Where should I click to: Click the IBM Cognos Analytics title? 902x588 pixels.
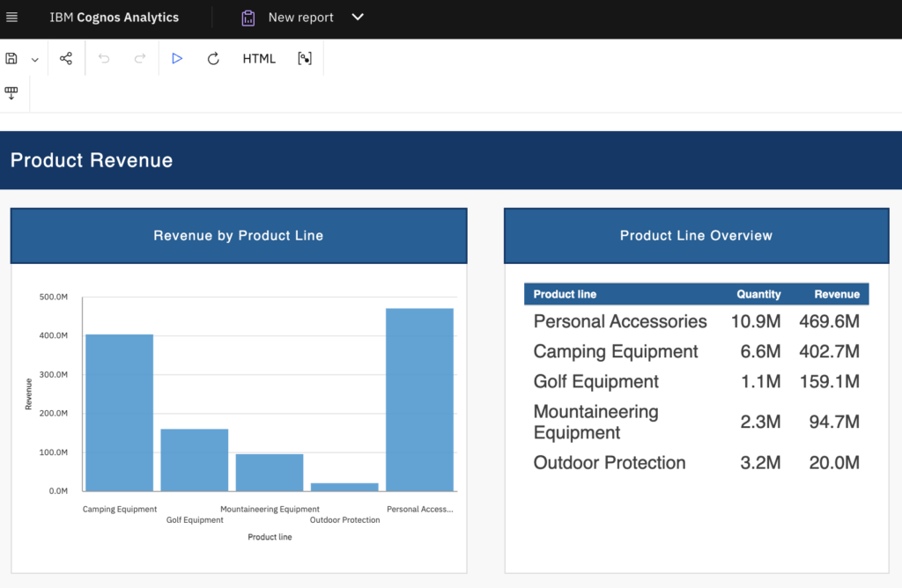click(114, 18)
